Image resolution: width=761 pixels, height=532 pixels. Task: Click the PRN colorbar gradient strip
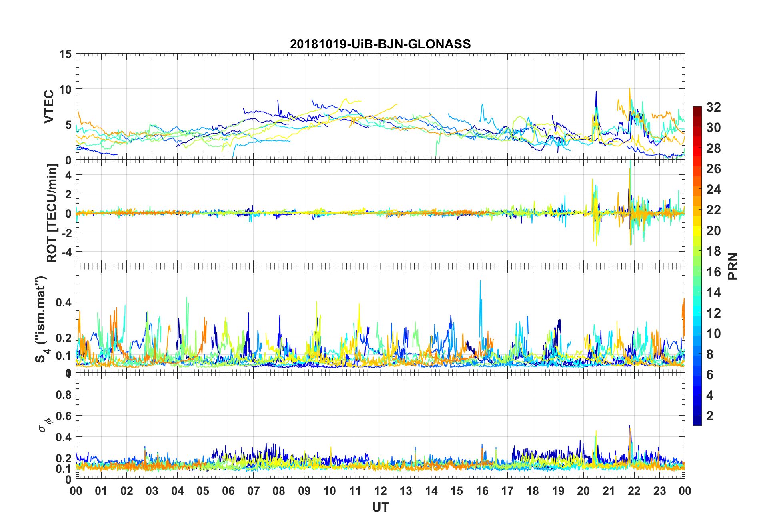(697, 266)
